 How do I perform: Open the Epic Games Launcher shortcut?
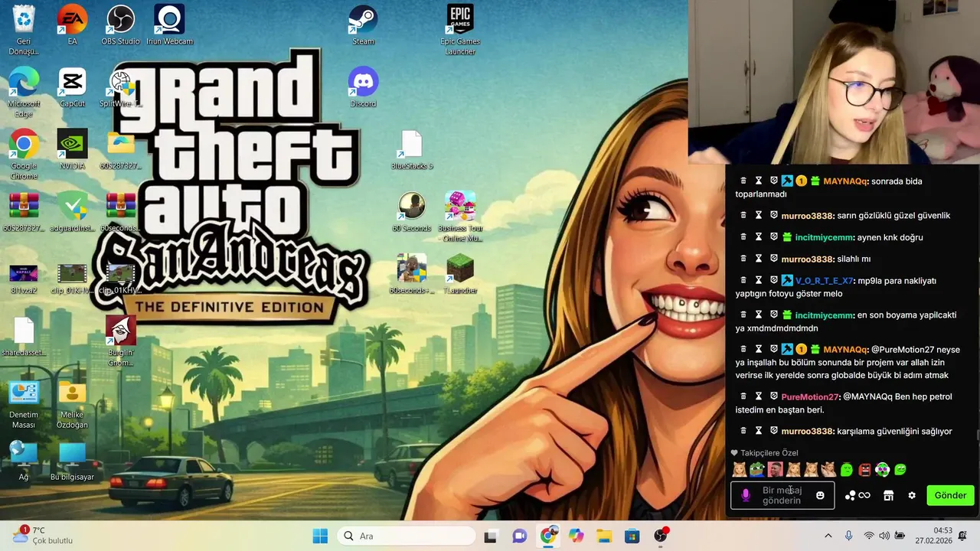tap(460, 29)
